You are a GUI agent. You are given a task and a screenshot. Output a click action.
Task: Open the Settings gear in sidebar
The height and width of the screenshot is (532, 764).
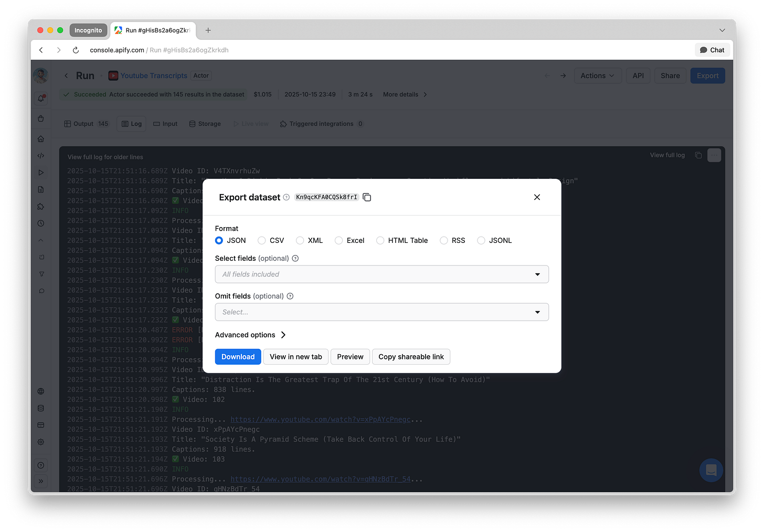pyautogui.click(x=41, y=442)
